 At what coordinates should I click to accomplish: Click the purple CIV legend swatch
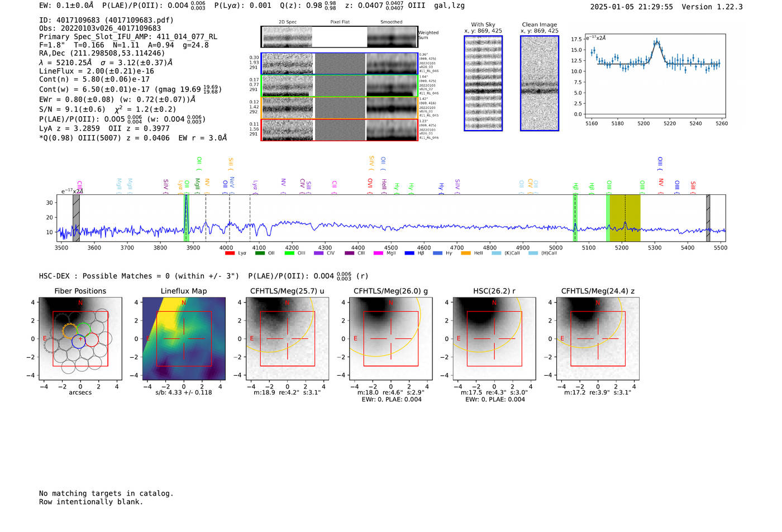[319, 253]
